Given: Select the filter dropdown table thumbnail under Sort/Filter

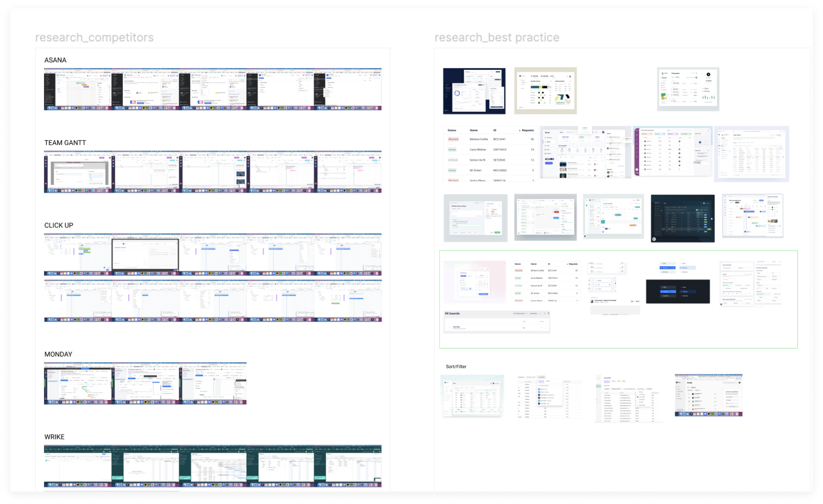Looking at the screenshot, I should click(x=549, y=398).
